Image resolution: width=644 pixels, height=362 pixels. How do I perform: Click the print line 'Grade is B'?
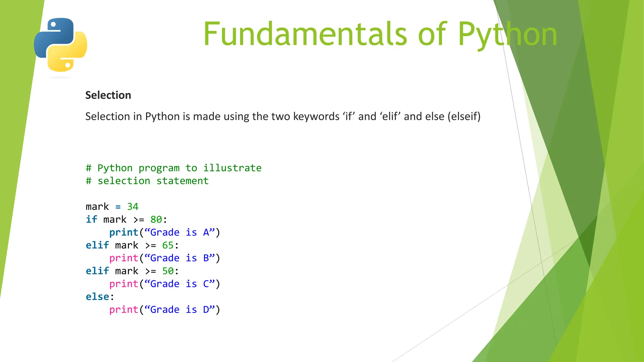tap(165, 258)
